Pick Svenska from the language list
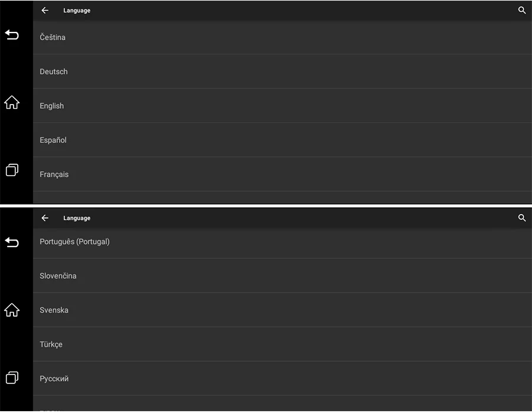Viewport: 532px width, 413px height. [x=283, y=310]
